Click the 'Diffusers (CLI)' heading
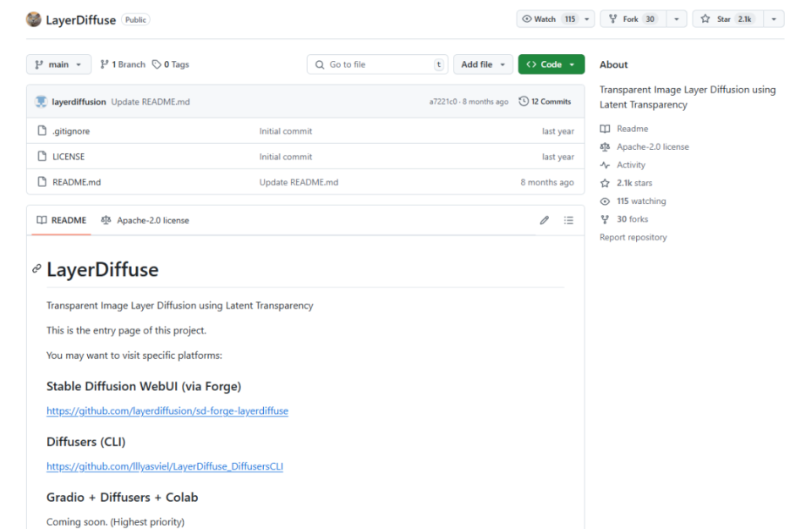 tap(86, 442)
